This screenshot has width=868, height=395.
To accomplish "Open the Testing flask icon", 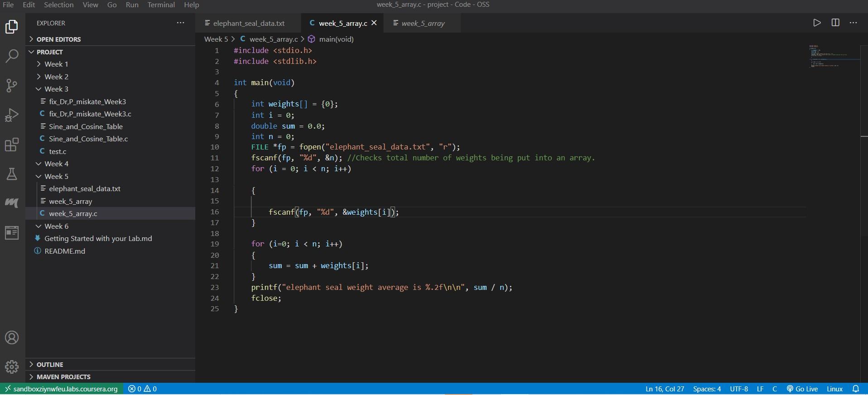I will point(12,174).
